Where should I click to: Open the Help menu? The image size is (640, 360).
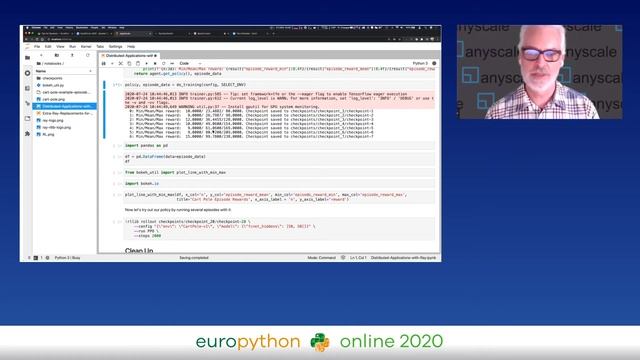[131, 47]
